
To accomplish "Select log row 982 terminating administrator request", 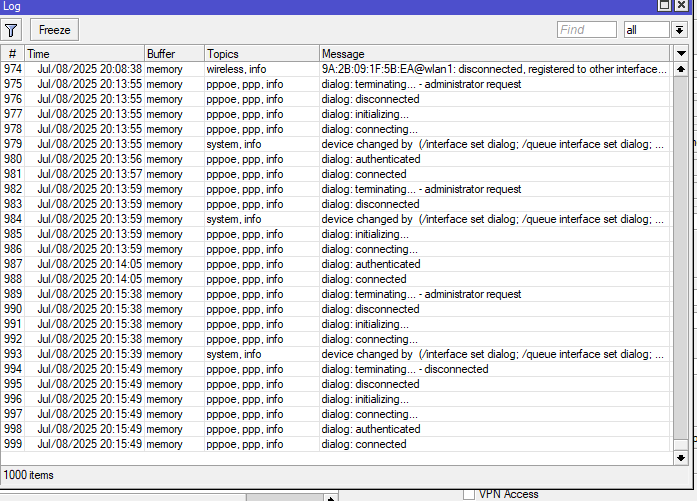I will [336, 189].
